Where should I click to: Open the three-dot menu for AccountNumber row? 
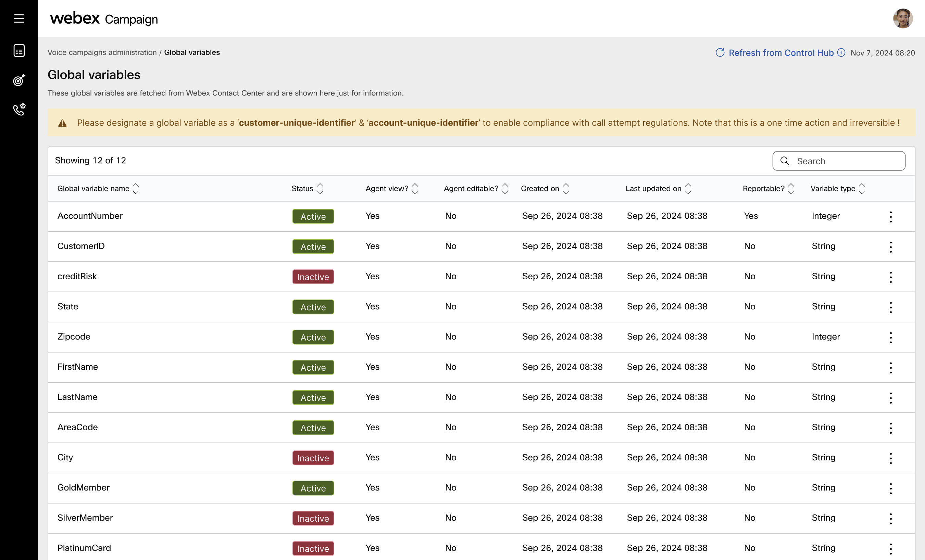tap(890, 217)
